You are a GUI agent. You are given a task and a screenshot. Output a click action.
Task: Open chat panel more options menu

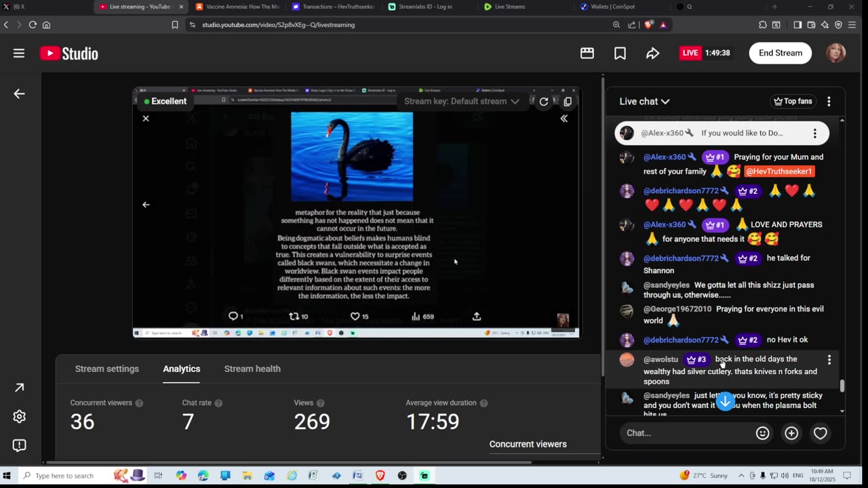829,102
